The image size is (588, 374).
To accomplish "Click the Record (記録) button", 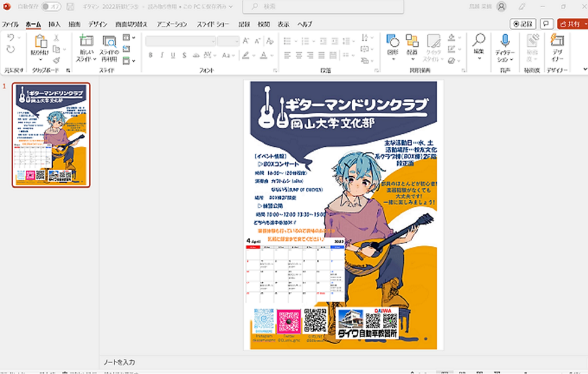I will click(523, 24).
